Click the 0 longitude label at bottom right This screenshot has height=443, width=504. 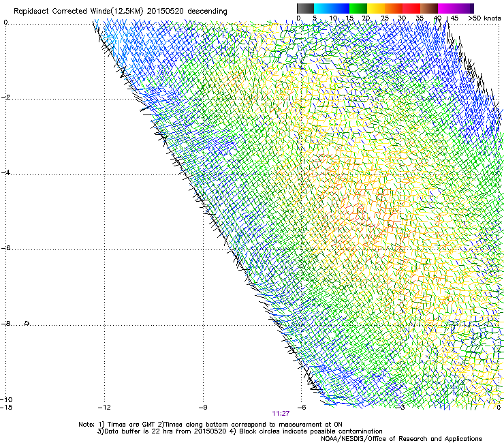[499, 408]
